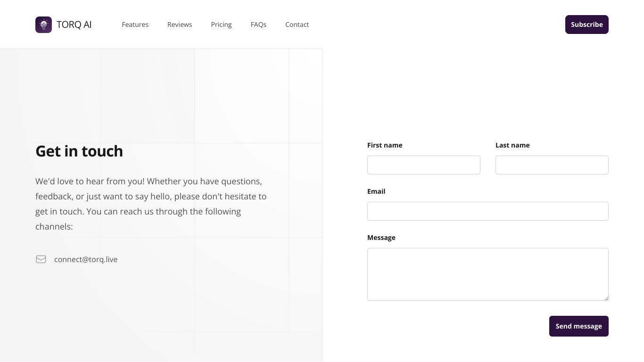Jump to FAQs from the header

tap(258, 25)
